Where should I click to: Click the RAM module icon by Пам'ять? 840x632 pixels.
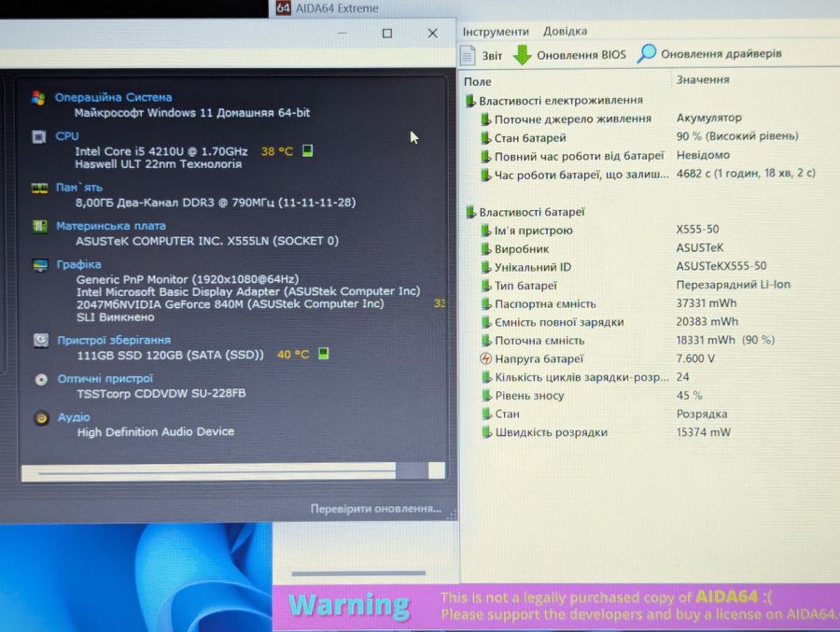39,189
